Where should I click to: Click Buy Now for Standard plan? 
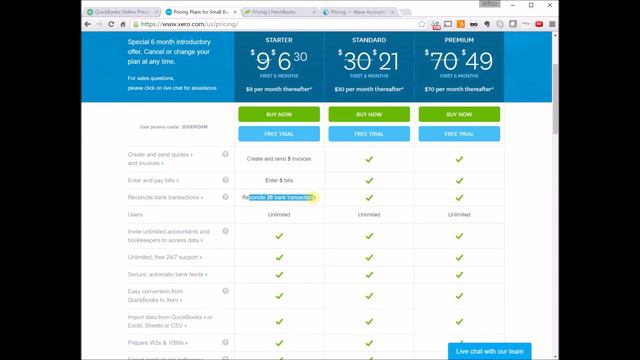click(369, 114)
